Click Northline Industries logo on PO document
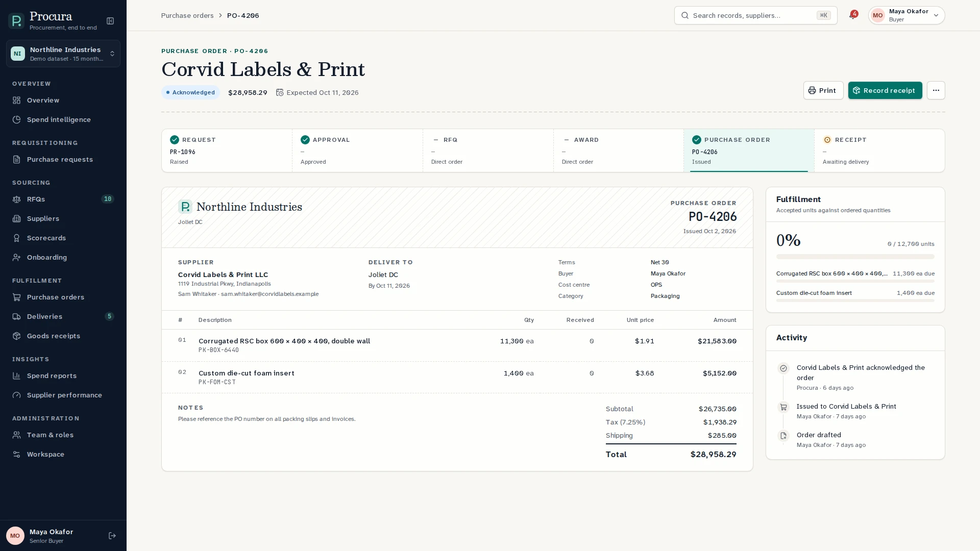Viewport: 980px width, 551px height. tap(185, 207)
